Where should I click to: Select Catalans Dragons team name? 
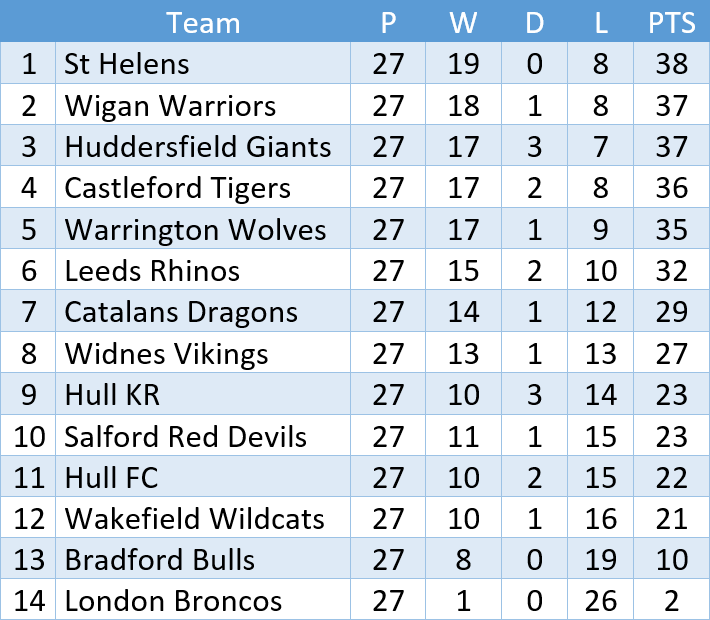coord(181,312)
